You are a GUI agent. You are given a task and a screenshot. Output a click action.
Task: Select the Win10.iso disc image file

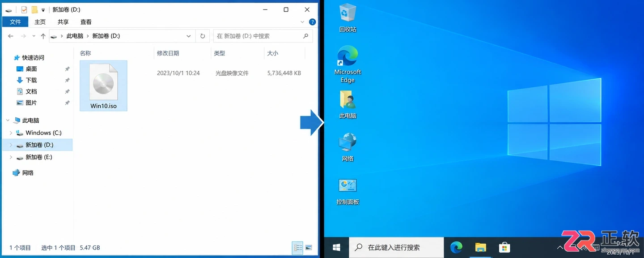(x=103, y=86)
